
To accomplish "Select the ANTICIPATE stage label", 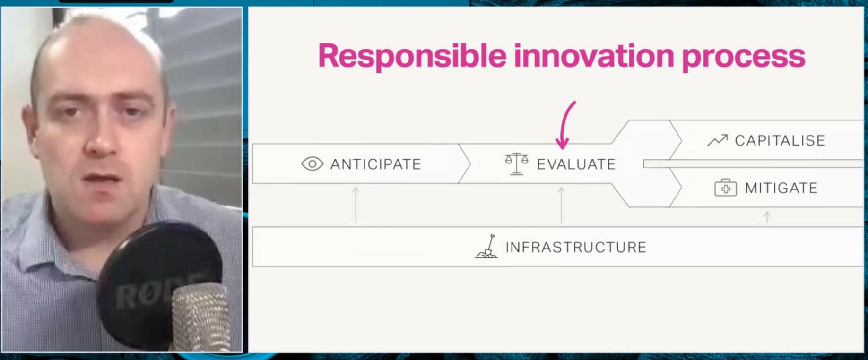I will pos(375,164).
